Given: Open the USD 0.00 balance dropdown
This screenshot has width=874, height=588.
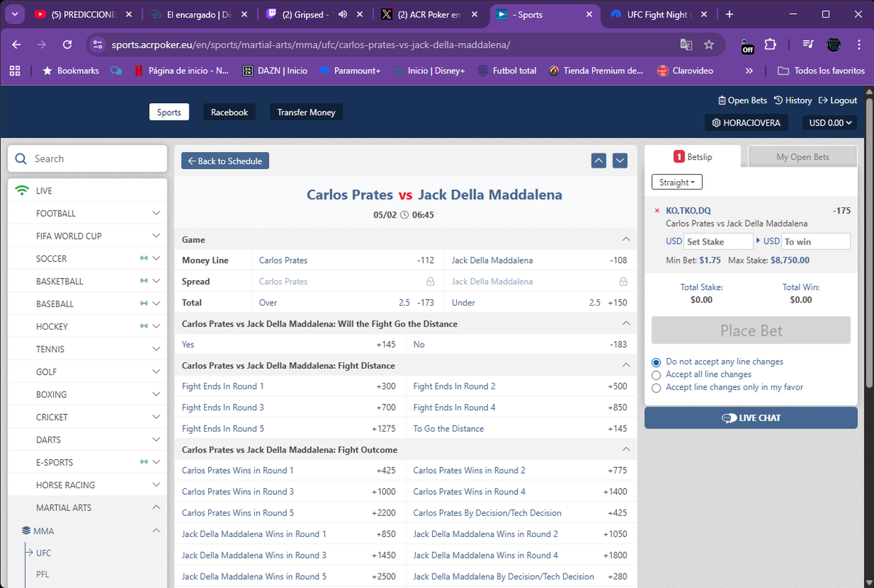Looking at the screenshot, I should tap(831, 123).
